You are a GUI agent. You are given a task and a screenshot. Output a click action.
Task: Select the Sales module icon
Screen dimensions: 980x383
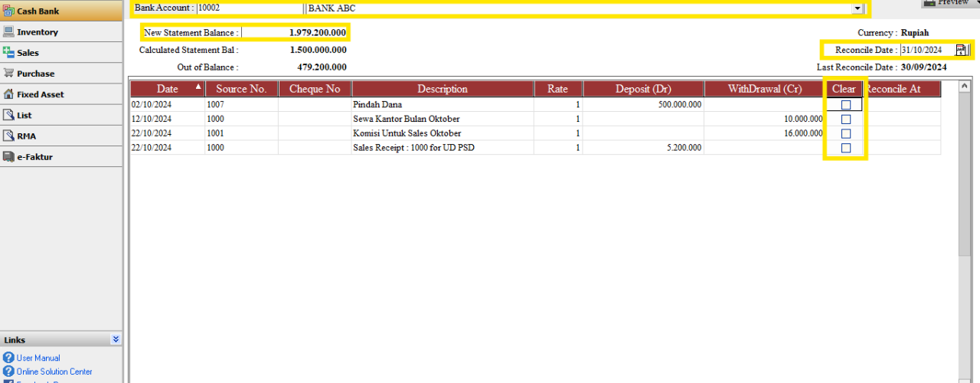(8, 53)
